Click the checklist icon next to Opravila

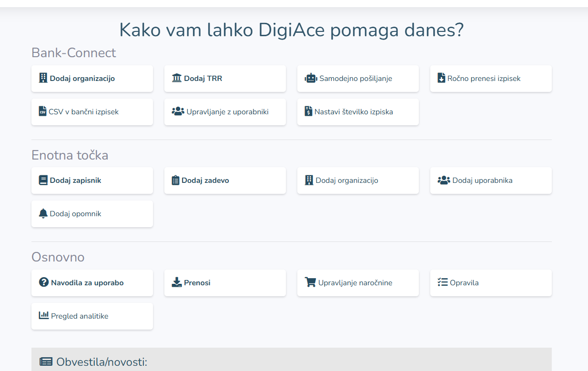point(443,282)
